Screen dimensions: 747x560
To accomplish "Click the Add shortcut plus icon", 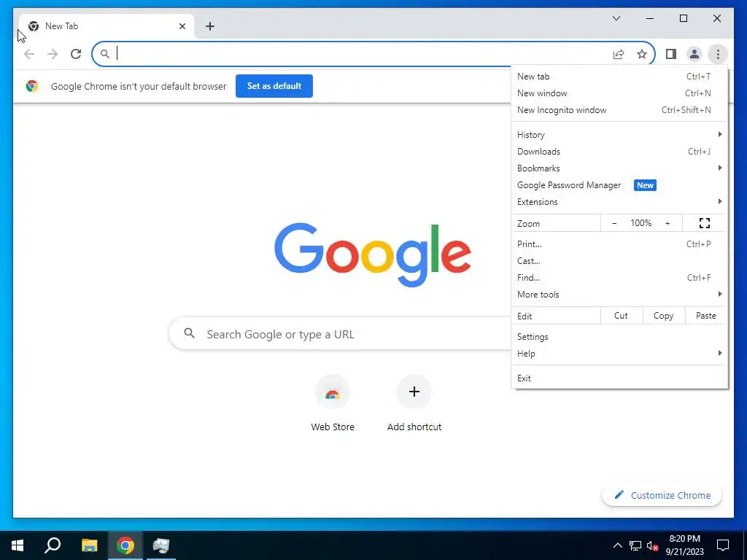I will [x=414, y=392].
